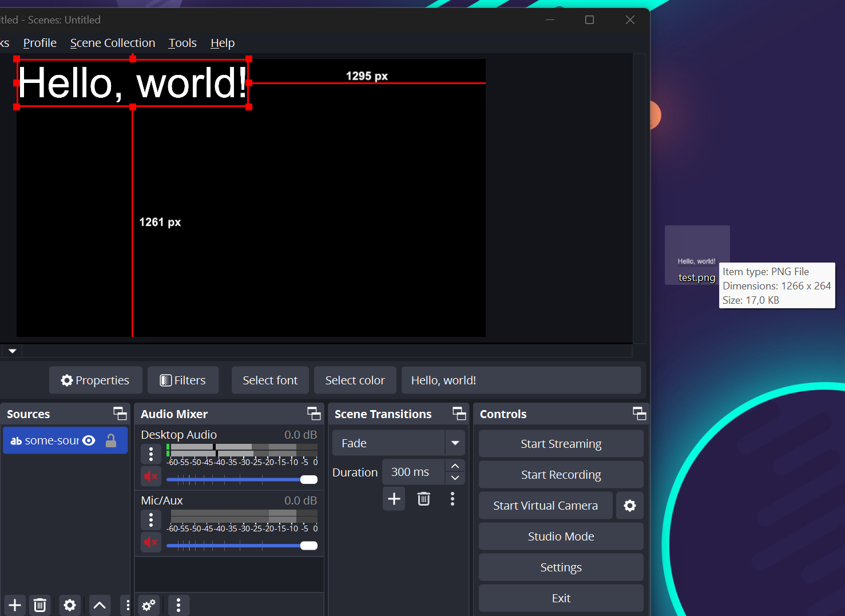Select test.png on the desktop
Viewport: 845px width, 616px height.
coord(697,255)
